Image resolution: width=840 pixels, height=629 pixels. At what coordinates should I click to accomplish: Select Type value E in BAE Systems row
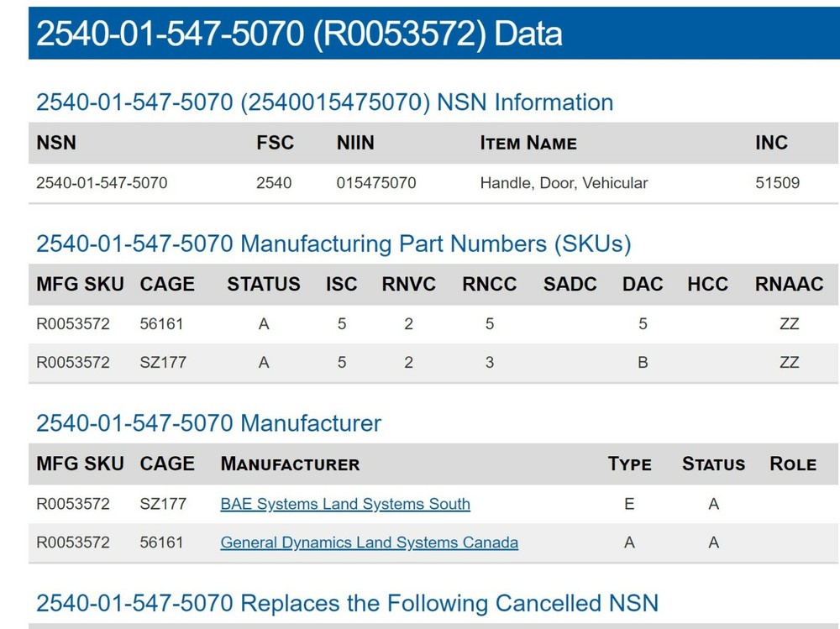pyautogui.click(x=629, y=504)
